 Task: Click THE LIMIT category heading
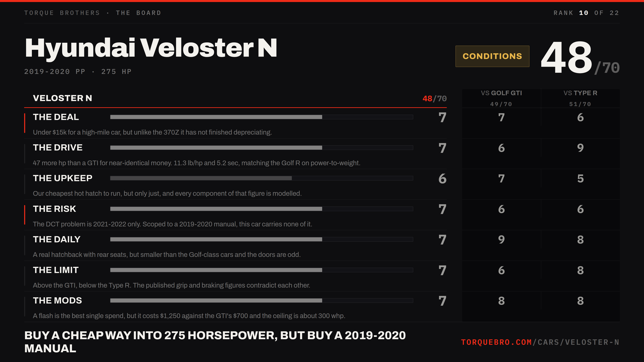click(56, 270)
